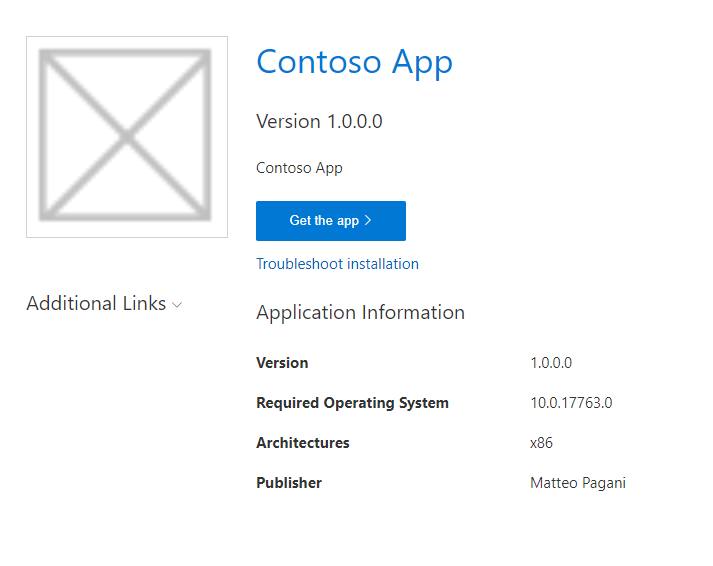
Task: Click the arrow inside Get the app
Action: [369, 220]
